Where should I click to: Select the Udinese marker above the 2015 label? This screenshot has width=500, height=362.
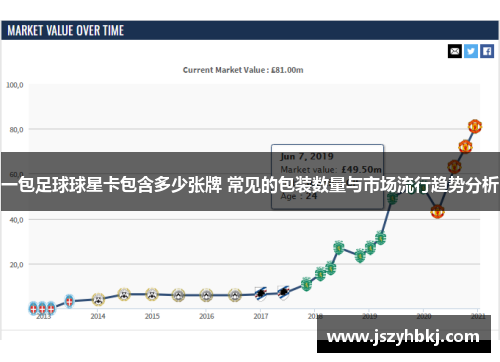pyautogui.click(x=152, y=294)
